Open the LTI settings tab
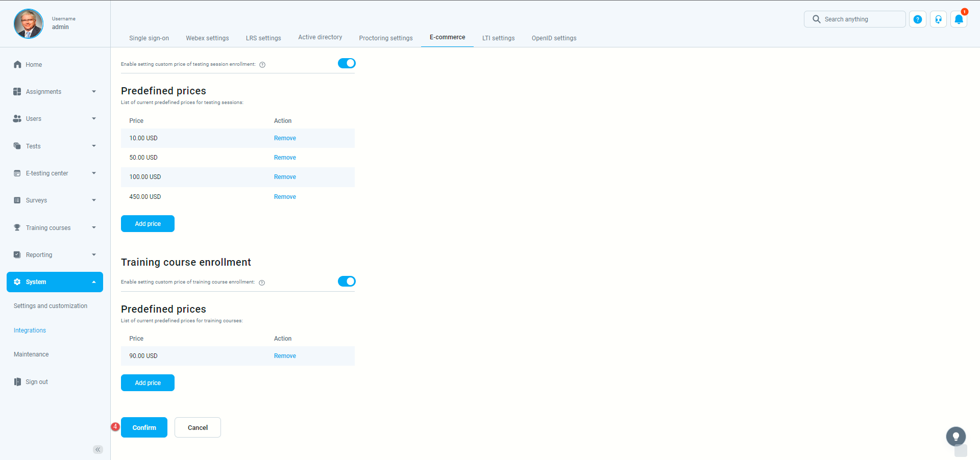The width and height of the screenshot is (980, 460). pos(498,38)
